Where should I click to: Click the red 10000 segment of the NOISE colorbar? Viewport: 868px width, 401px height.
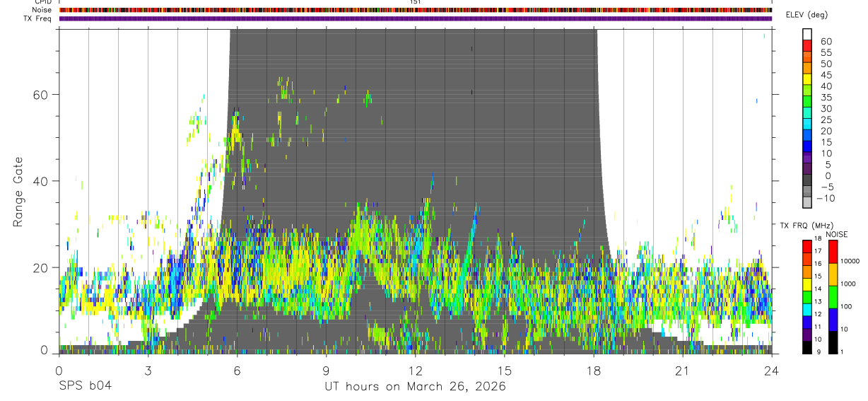pos(833,252)
